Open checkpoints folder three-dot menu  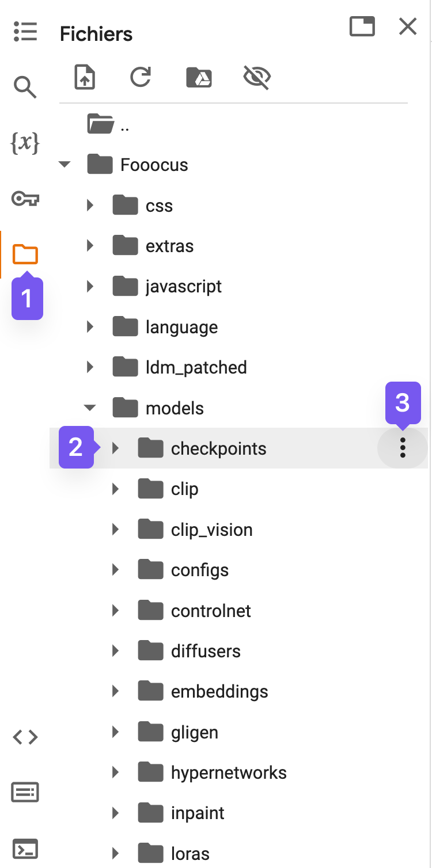point(403,448)
